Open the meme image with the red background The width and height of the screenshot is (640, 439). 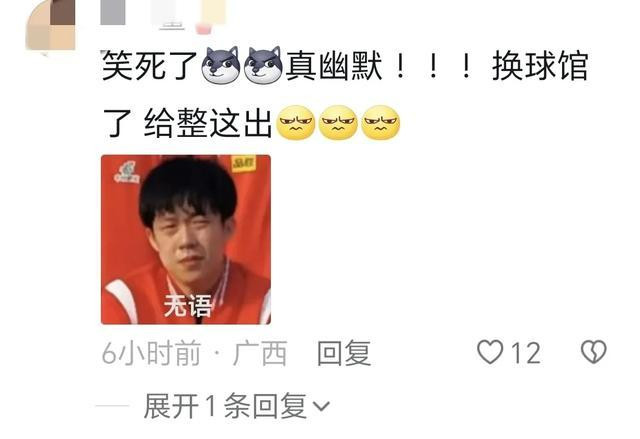coord(186,239)
